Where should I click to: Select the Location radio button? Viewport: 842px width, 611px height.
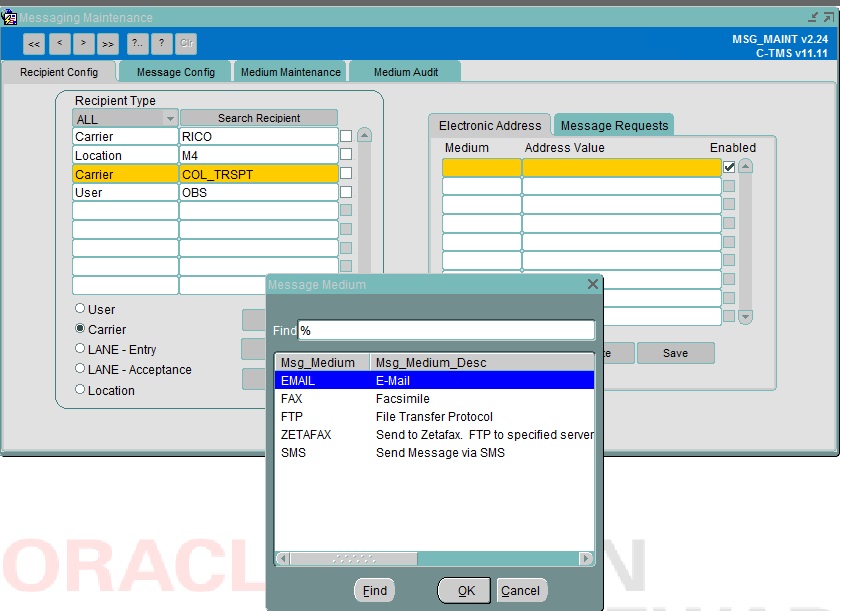point(80,389)
